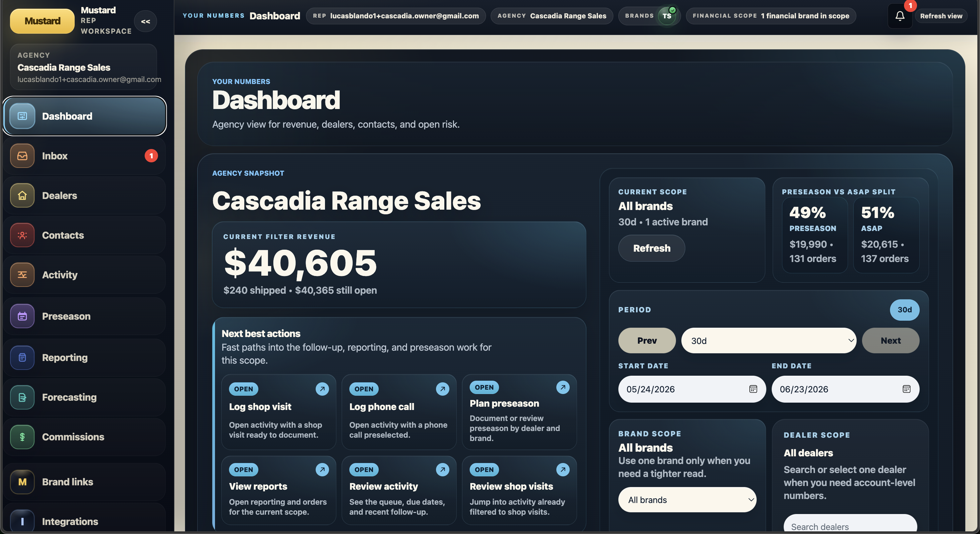Click the arrow icon on Review shop visits
Viewport: 980px width, 534px height.
[563, 469]
